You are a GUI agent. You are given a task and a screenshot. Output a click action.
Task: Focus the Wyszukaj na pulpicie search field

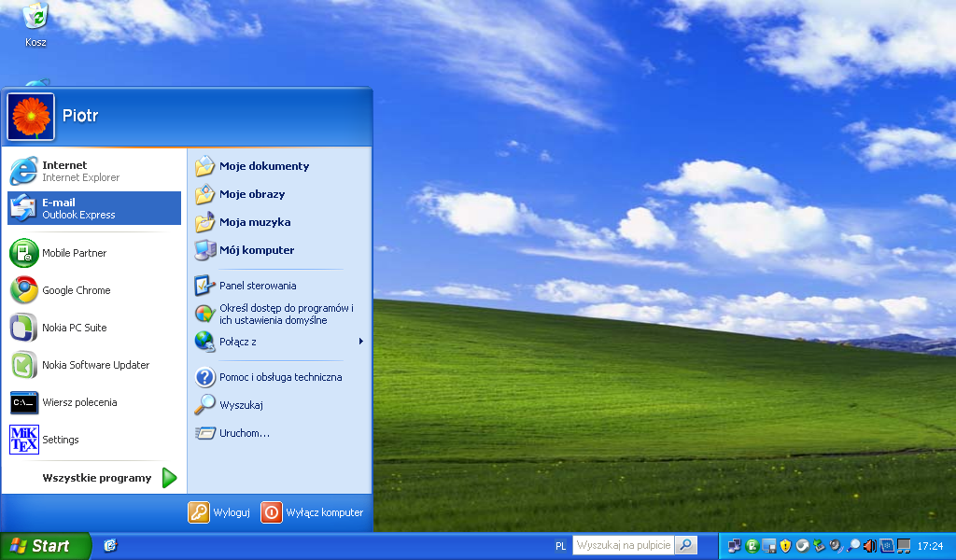click(x=623, y=545)
